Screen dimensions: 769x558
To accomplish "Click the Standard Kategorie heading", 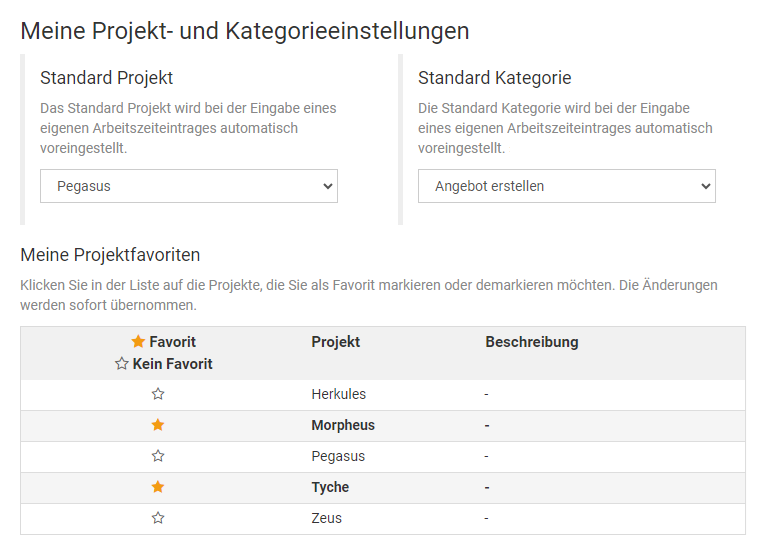I will [x=494, y=78].
